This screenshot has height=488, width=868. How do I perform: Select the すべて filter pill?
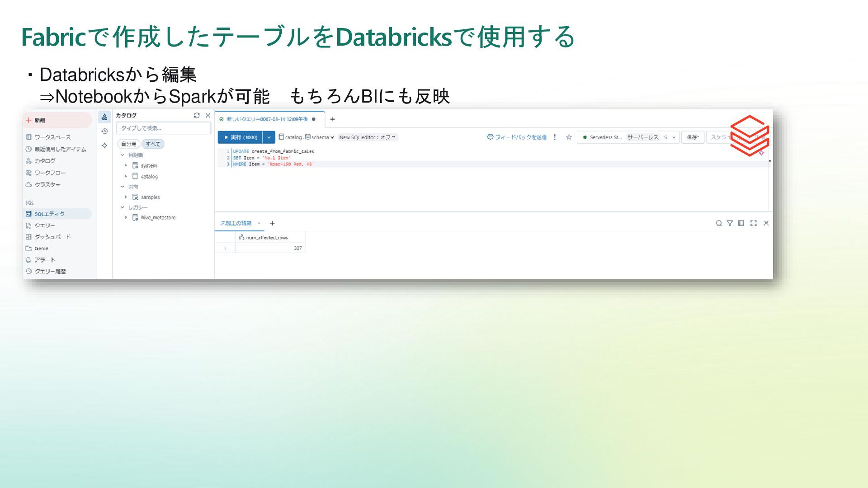click(x=153, y=144)
